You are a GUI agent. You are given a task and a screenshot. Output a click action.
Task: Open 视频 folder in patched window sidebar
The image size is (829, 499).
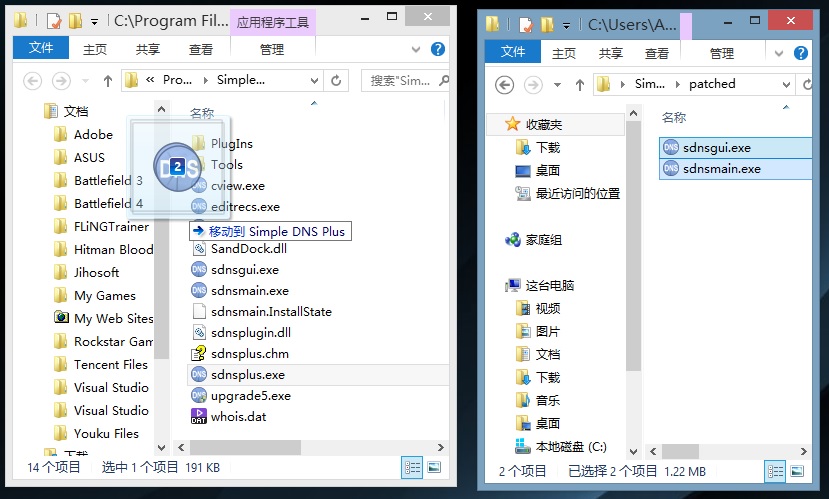[538, 308]
